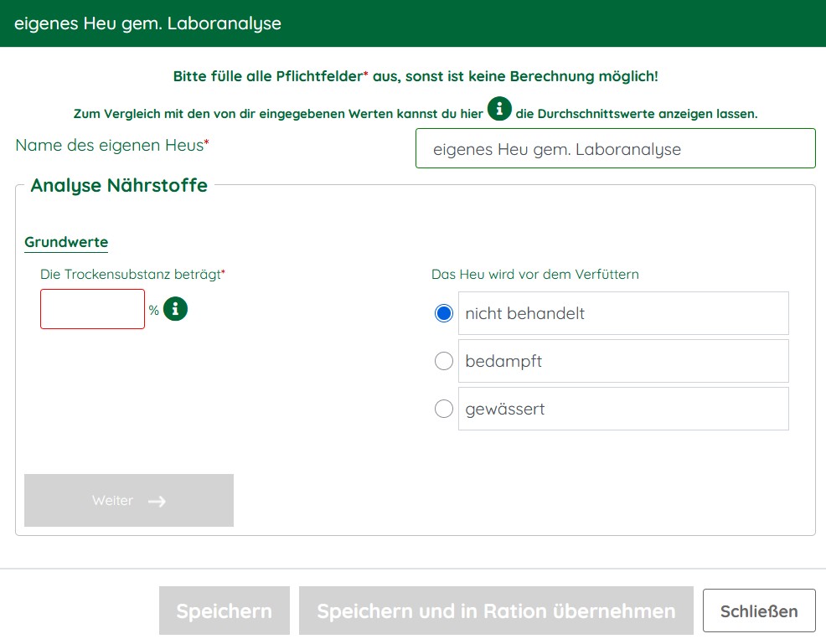826x644 pixels.
Task: Click the 'gewässert' option text box
Action: [622, 409]
